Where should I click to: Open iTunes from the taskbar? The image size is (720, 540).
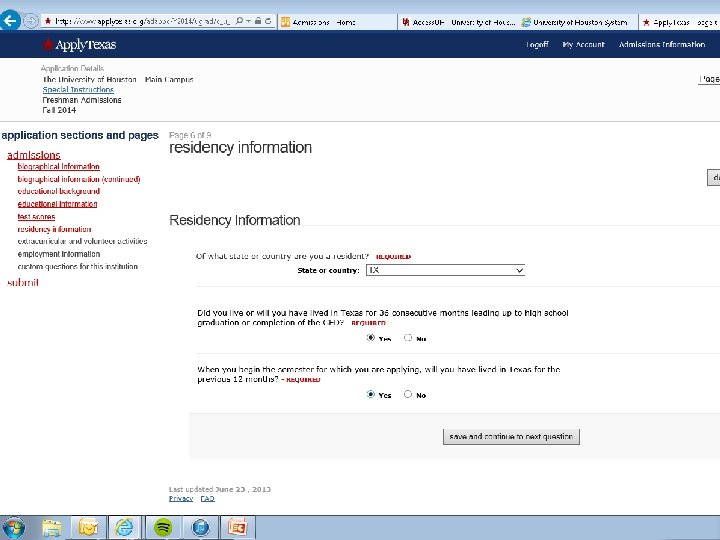[x=200, y=528]
